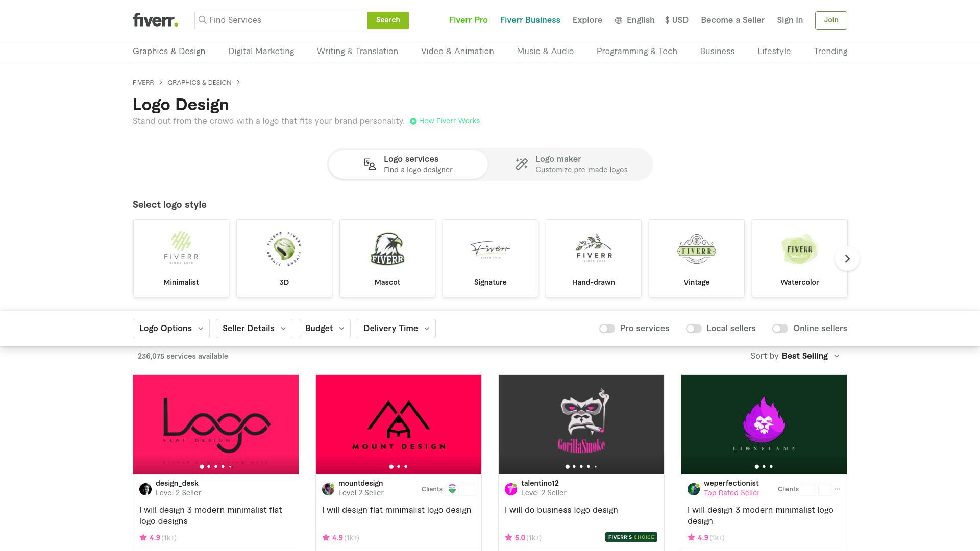Click the breadcrumb chevron after Graphics & Design
Viewport: 980px width, 551px height.
[238, 83]
